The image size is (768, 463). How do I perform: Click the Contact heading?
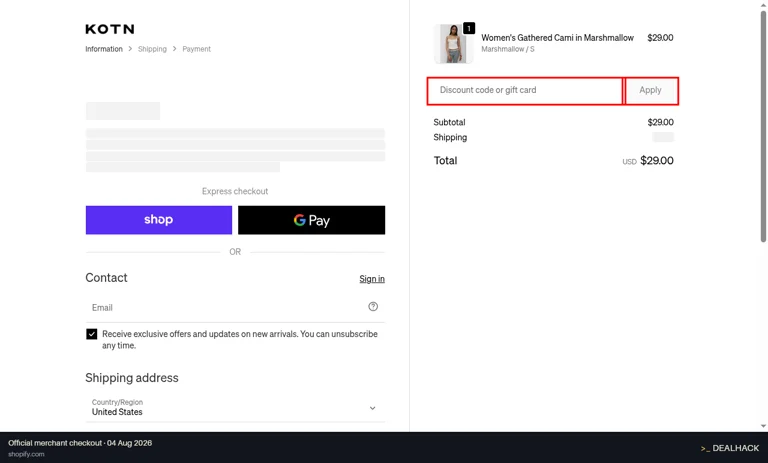[106, 278]
